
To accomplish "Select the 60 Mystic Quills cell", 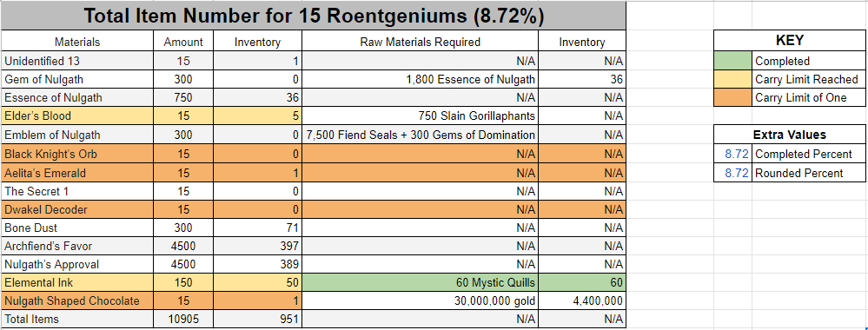I will coord(421,283).
